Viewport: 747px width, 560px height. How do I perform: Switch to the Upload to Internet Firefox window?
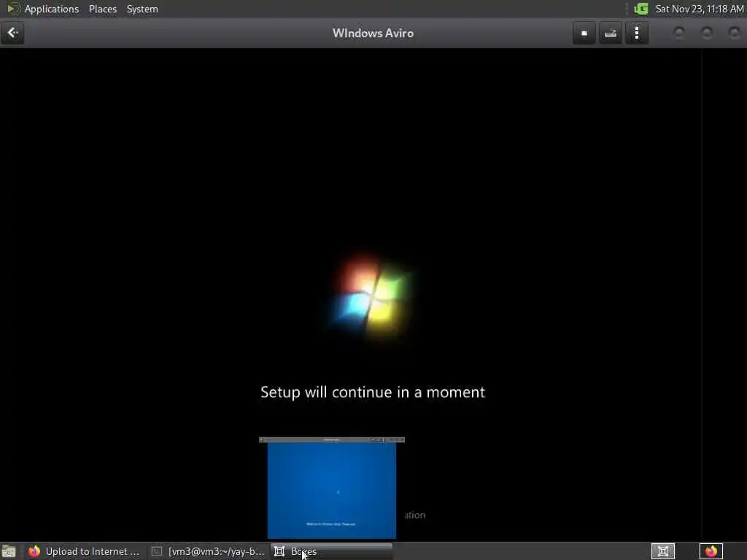(x=85, y=551)
